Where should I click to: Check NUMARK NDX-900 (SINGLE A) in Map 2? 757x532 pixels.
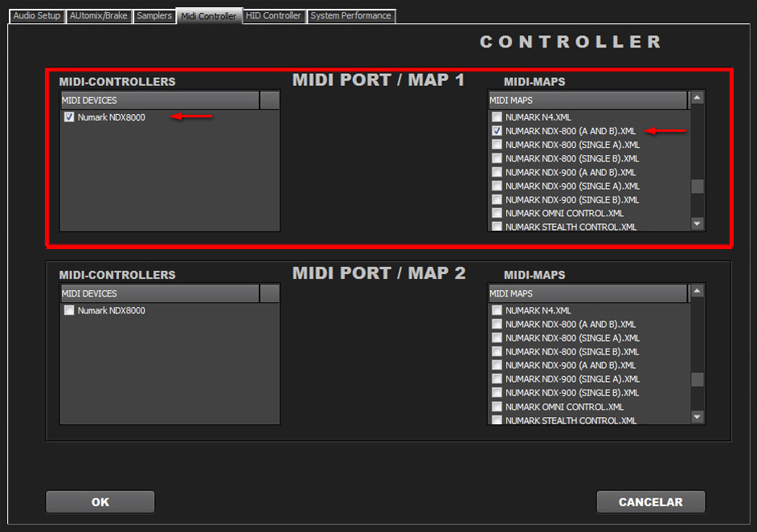click(x=497, y=379)
